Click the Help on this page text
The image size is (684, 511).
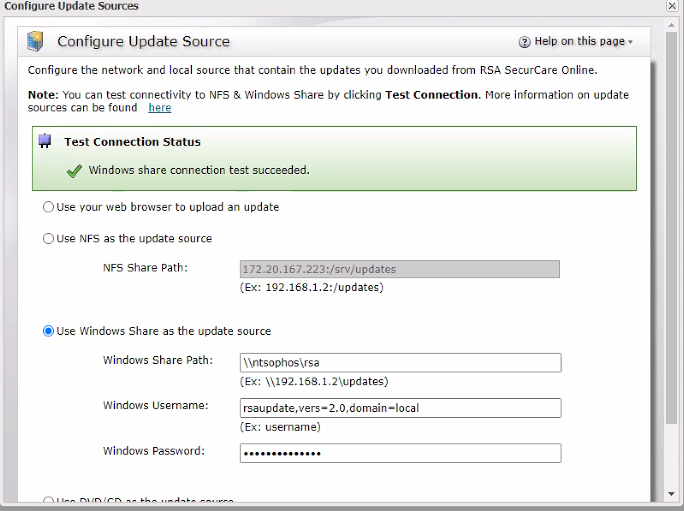coord(580,42)
